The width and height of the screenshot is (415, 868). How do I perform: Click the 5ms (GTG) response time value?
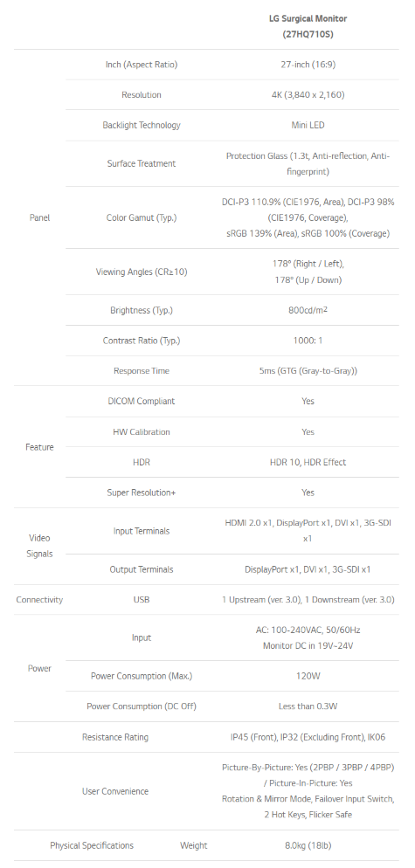308,371
